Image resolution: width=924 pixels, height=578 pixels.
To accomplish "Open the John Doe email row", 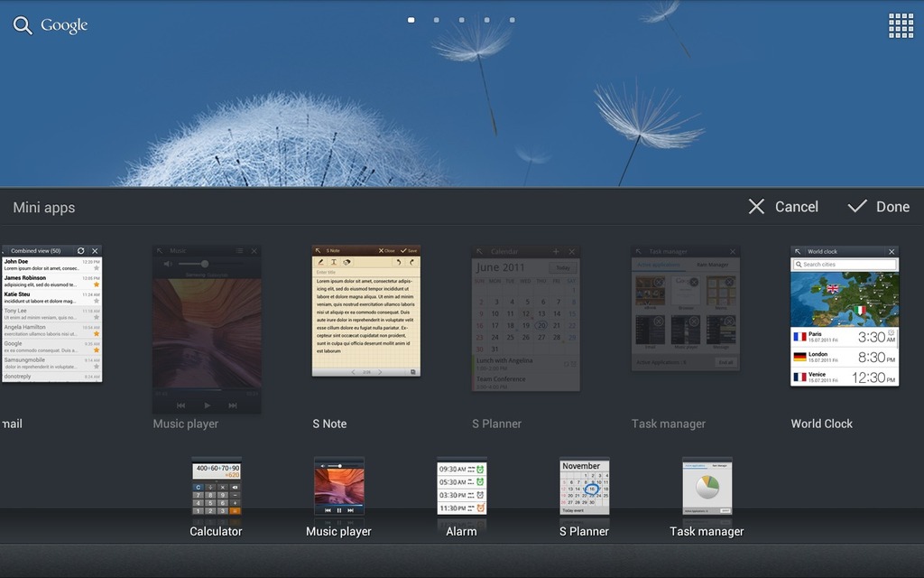I will tap(51, 265).
